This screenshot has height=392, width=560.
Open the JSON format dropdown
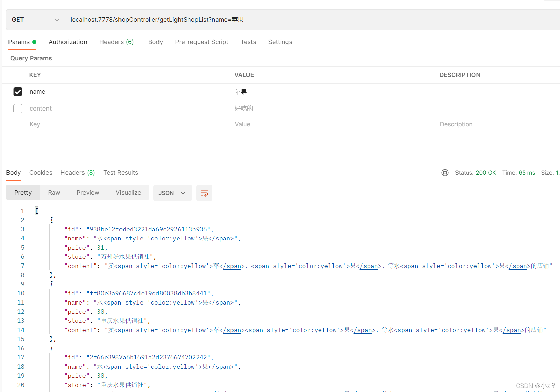172,193
